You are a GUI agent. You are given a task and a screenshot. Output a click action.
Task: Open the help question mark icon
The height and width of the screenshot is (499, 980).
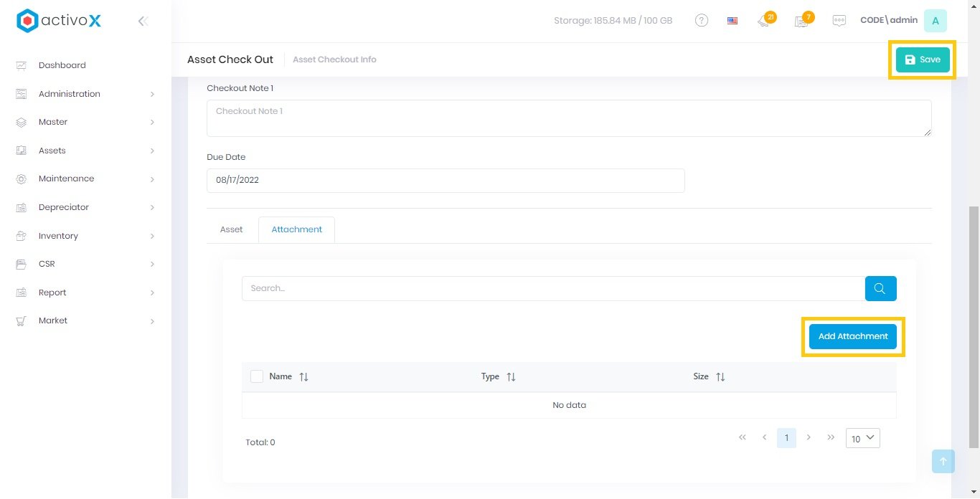[702, 21]
